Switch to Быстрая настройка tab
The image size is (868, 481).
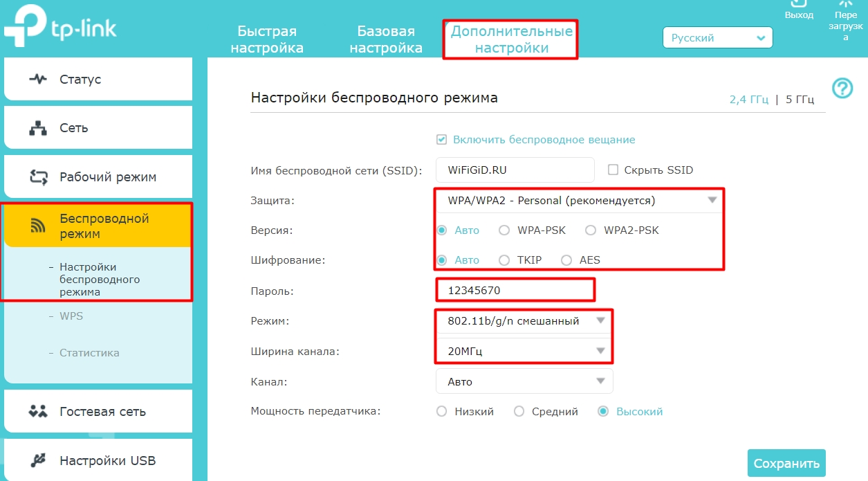click(267, 39)
